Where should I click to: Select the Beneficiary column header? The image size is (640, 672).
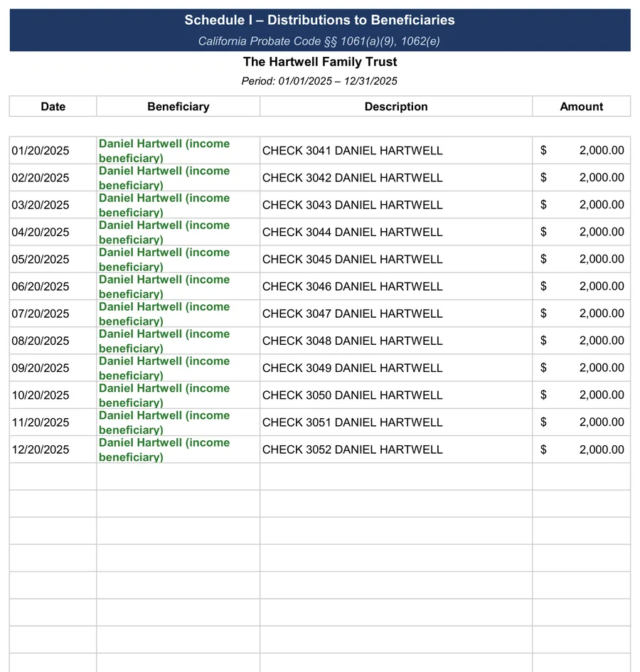[x=178, y=106]
